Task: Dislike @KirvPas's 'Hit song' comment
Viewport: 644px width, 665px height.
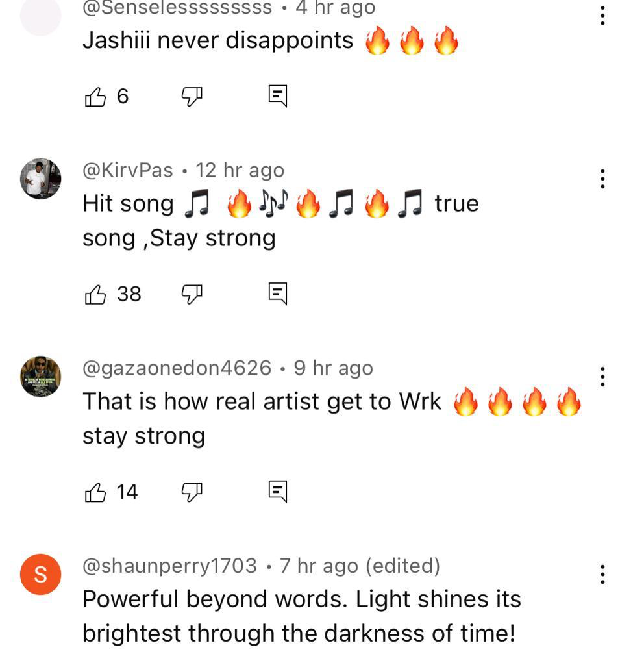Action: (192, 294)
